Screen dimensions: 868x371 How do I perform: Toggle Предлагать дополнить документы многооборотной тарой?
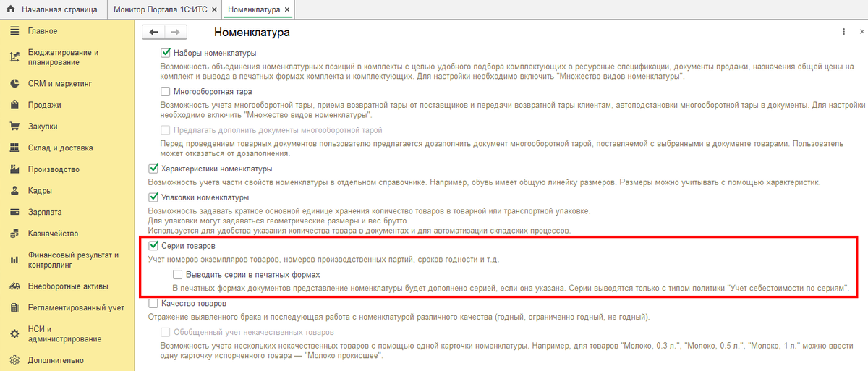click(x=165, y=130)
